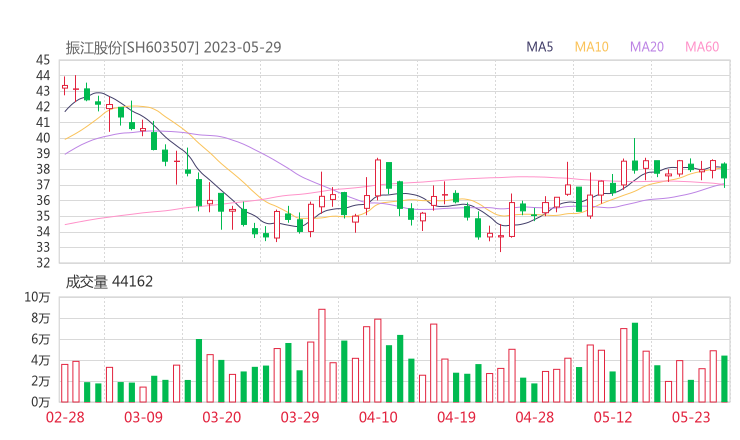This screenshot has height=440, width=740.
Task: Click the 04-28 date axis label
Action: [x=534, y=417]
